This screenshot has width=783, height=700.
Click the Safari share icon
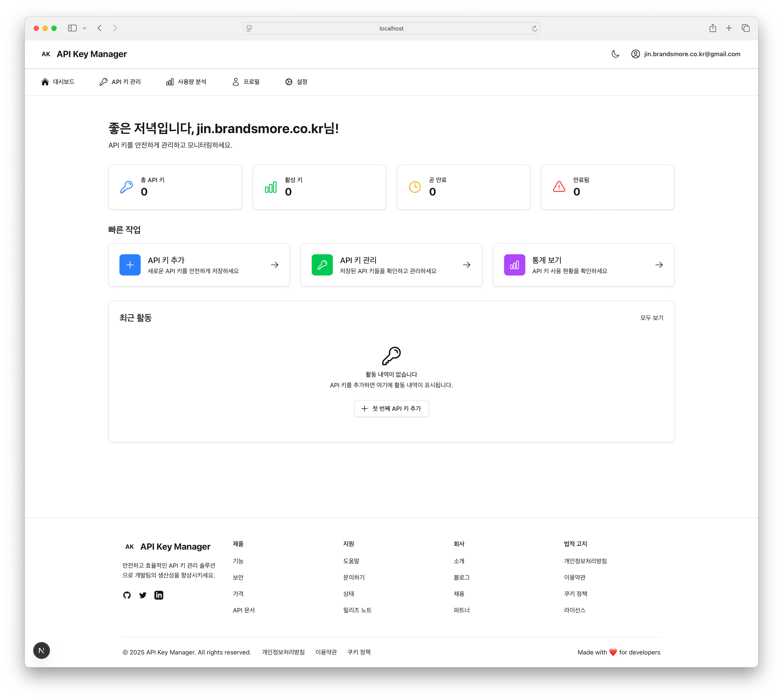tap(712, 28)
